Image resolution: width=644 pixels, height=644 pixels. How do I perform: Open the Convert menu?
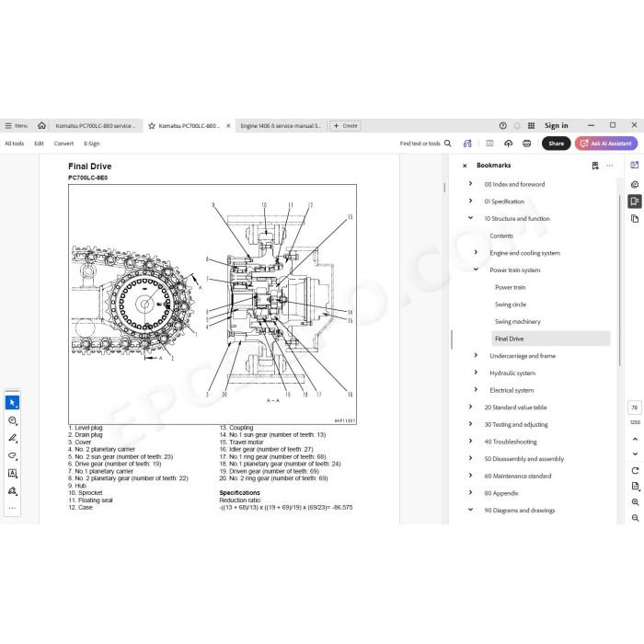pyautogui.click(x=63, y=144)
